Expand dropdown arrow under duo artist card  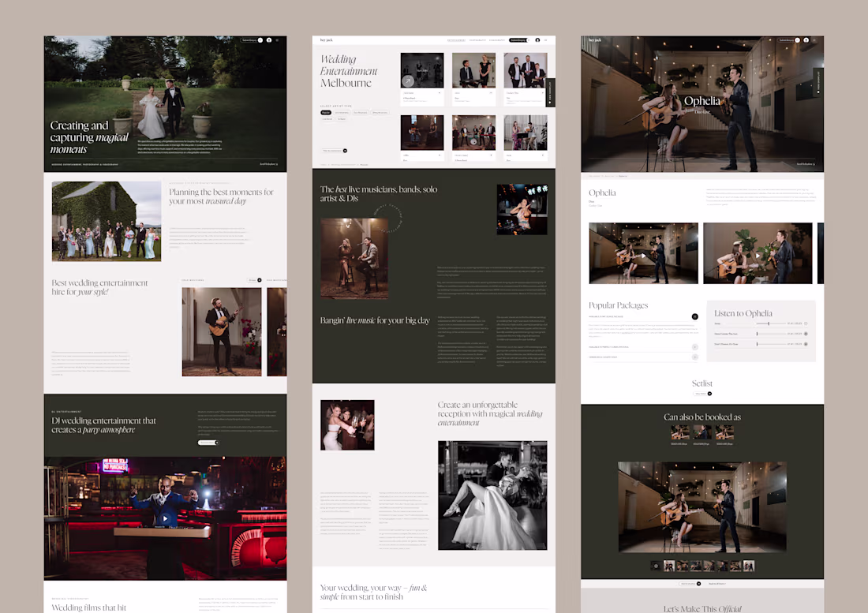[x=491, y=93]
